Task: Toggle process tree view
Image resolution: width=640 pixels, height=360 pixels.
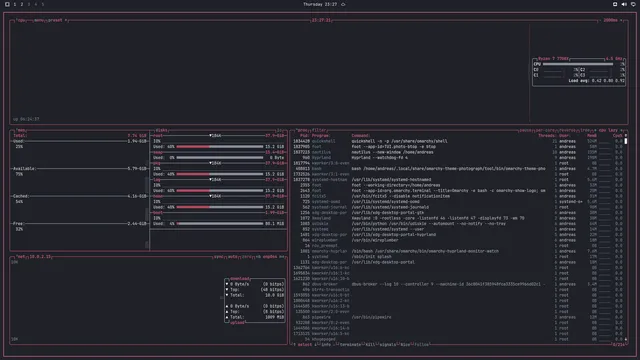Action: pyautogui.click(x=585, y=130)
